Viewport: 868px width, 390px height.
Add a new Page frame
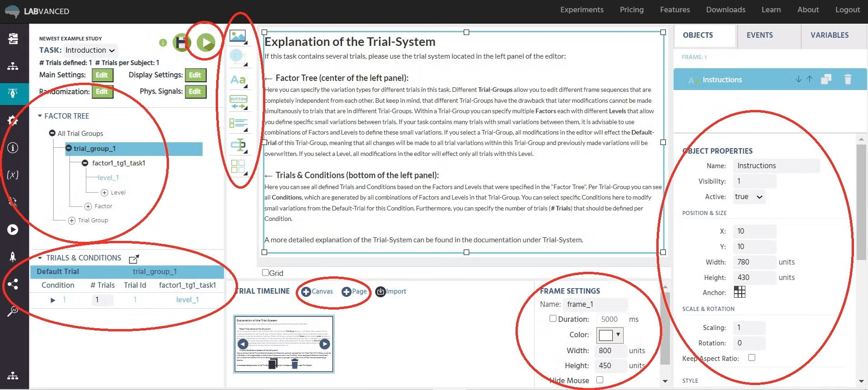(354, 291)
